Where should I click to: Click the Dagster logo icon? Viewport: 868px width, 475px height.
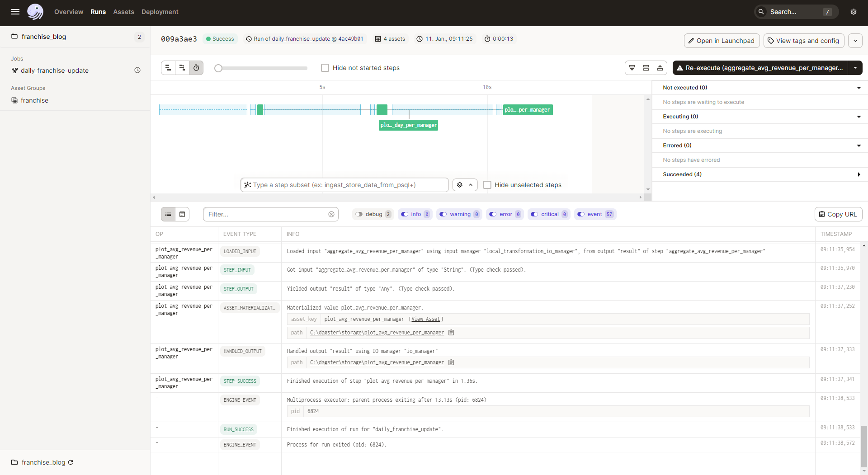coord(35,12)
